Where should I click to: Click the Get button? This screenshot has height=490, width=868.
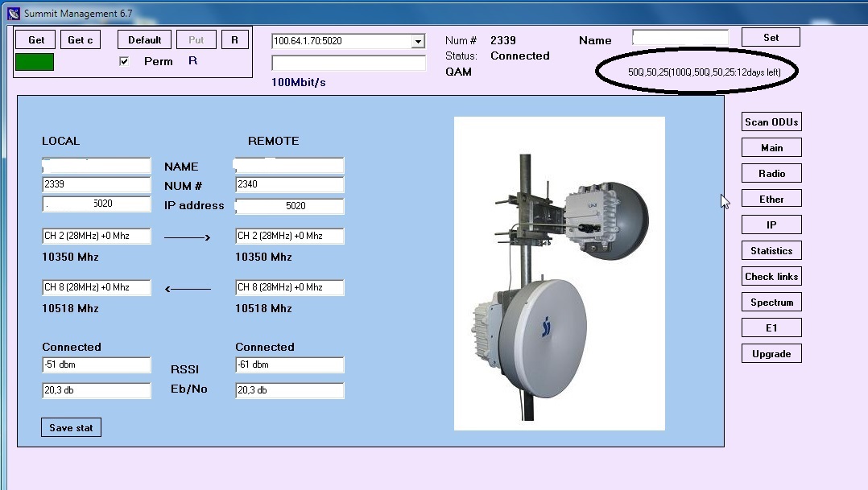36,39
